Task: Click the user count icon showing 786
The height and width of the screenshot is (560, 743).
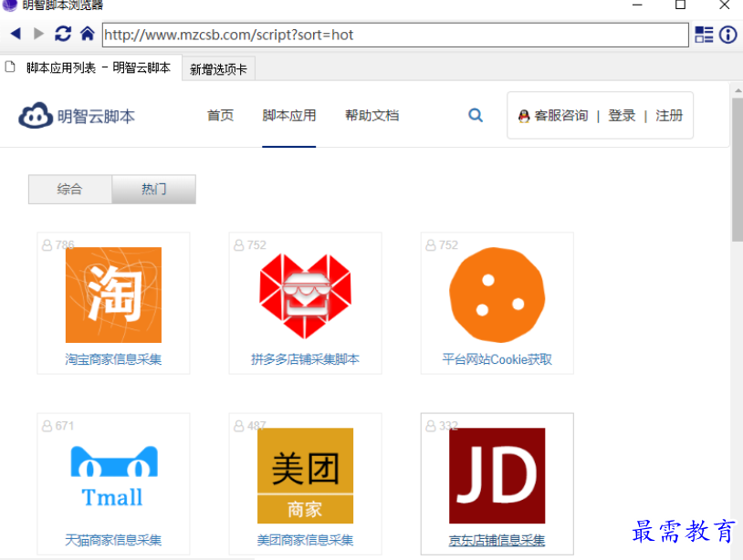Action: tap(47, 244)
